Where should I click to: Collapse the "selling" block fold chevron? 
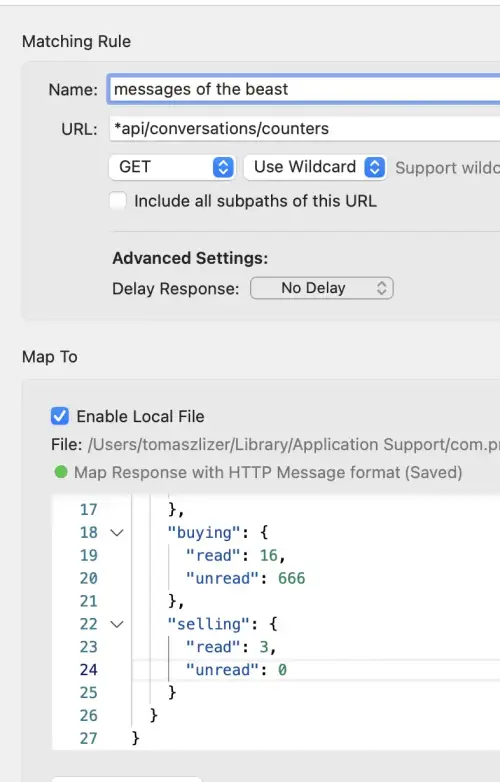(x=117, y=624)
